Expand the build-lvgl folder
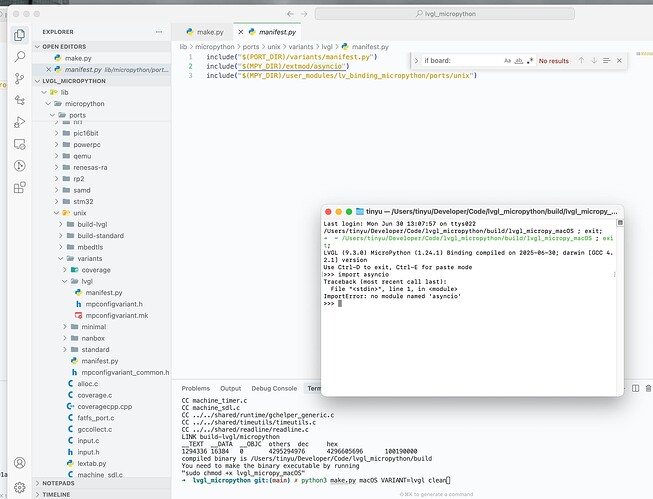This screenshot has width=653, height=499. pos(102,224)
